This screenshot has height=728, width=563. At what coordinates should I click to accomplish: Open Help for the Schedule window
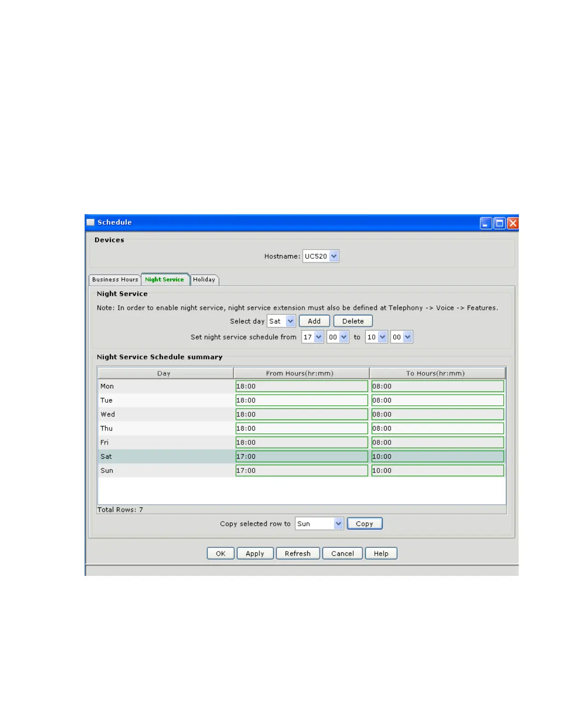point(381,553)
